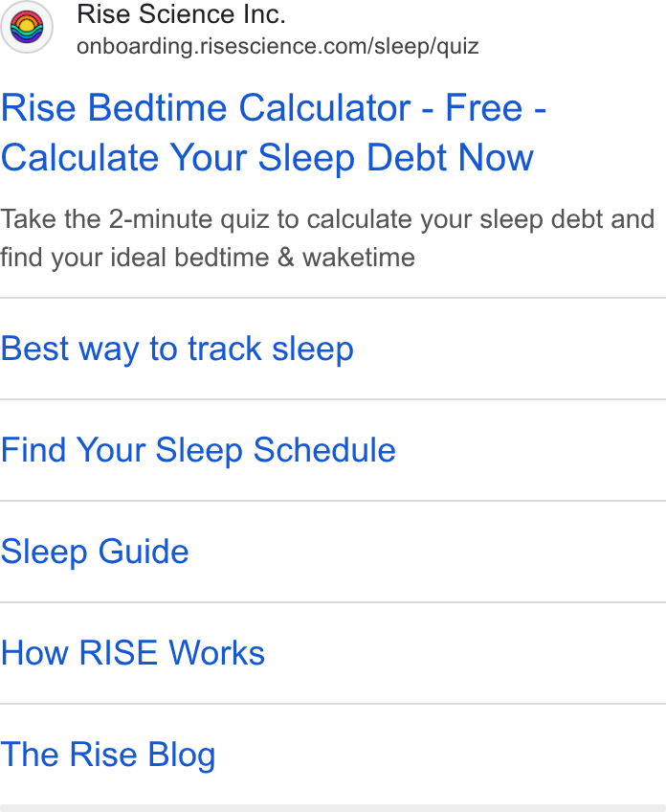The width and height of the screenshot is (666, 812).
Task: Open Find Your Sleep Schedule sitelink
Action: 198,450
